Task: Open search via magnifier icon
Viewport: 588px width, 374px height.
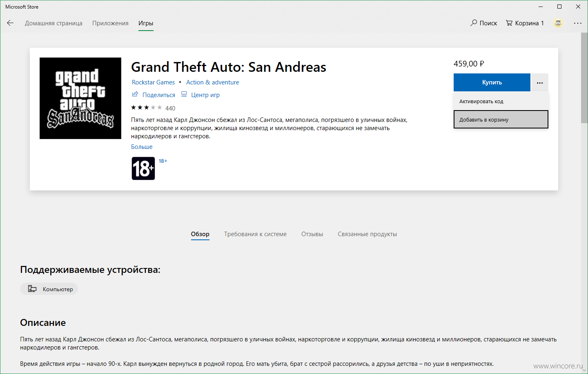Action: pos(474,23)
